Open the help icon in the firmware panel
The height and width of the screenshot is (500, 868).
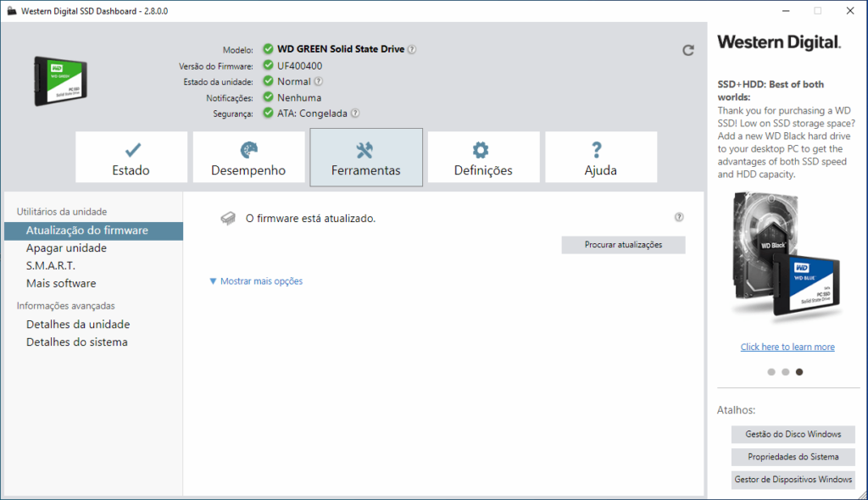(x=679, y=217)
